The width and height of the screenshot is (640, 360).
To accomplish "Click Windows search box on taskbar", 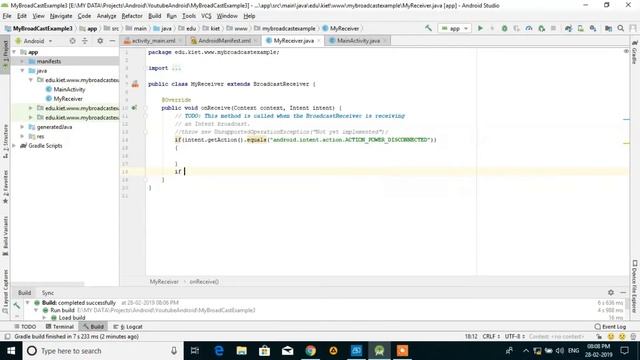I will point(102,351).
